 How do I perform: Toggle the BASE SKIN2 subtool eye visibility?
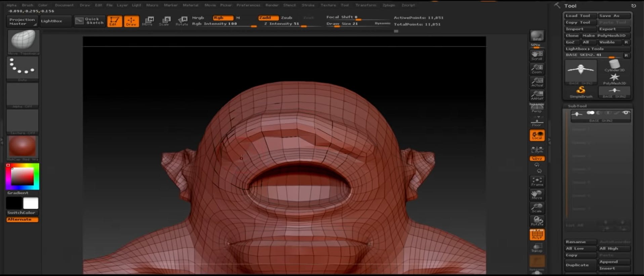(626, 113)
